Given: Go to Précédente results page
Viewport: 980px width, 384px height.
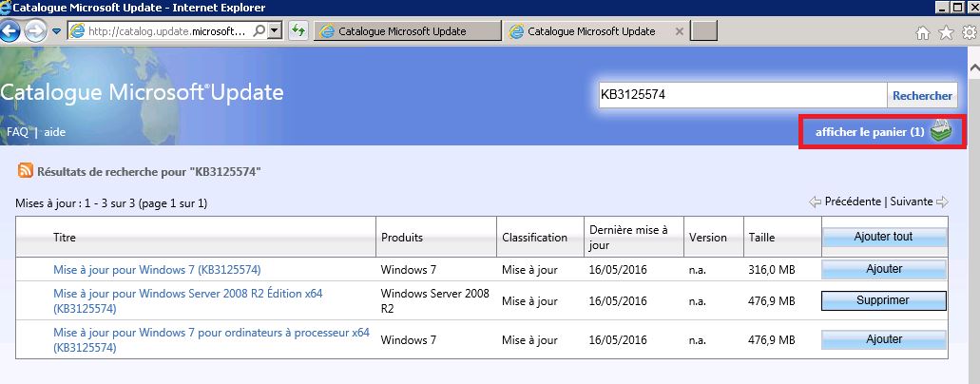Looking at the screenshot, I should tap(853, 202).
